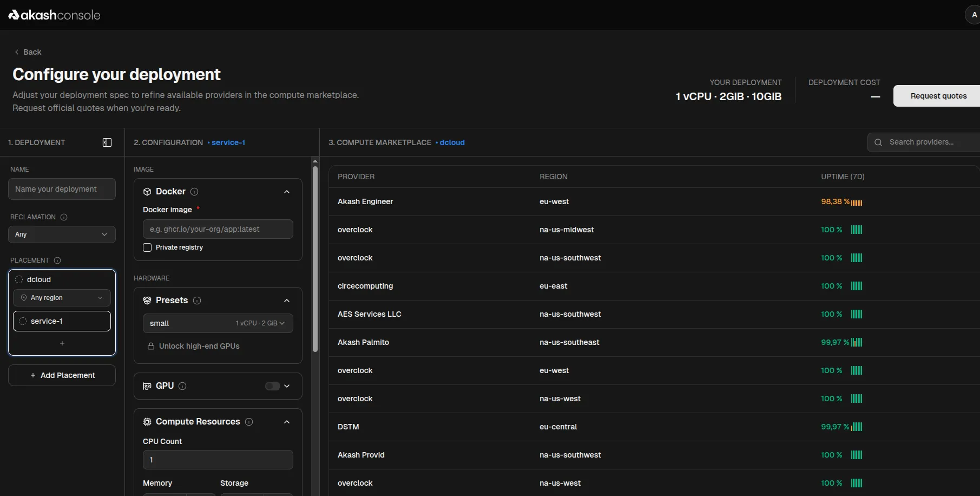
Task: Click the lock icon beside Unlock high-end GPUs
Action: point(151,346)
